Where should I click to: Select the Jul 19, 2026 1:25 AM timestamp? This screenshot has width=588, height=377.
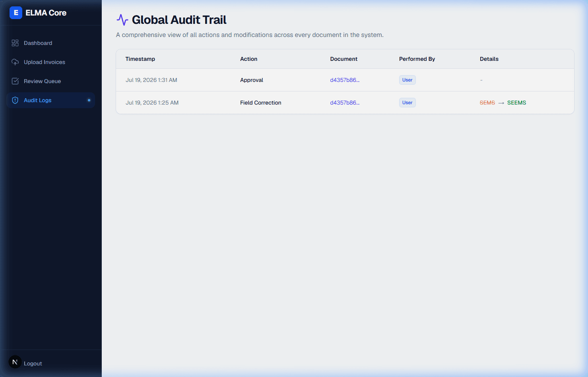click(x=152, y=103)
